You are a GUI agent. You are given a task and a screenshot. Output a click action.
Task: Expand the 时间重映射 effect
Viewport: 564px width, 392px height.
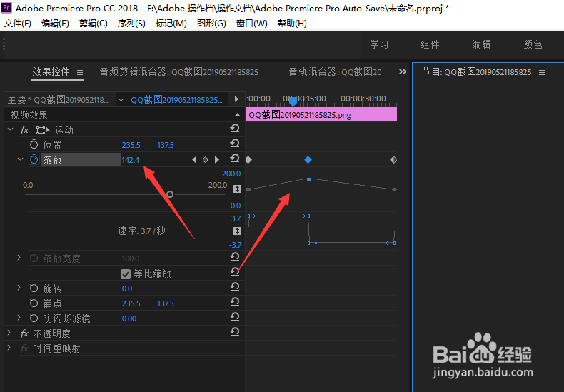[x=9, y=348]
